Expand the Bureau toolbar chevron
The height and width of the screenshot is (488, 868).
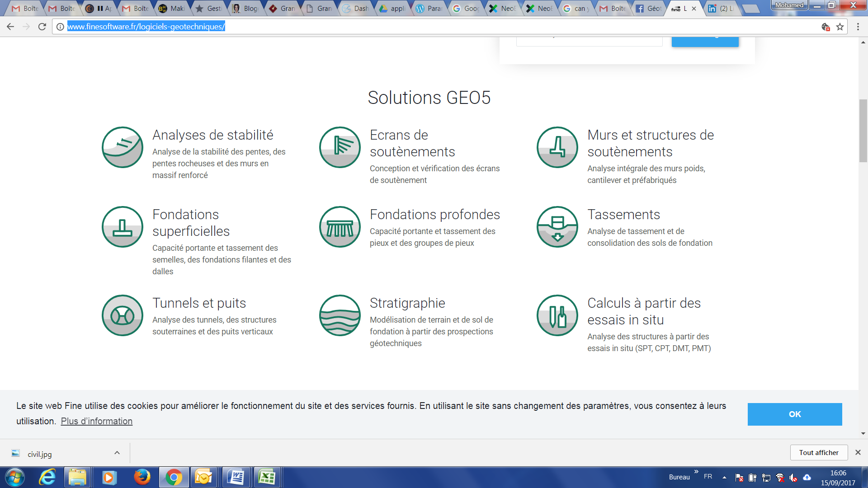696,472
